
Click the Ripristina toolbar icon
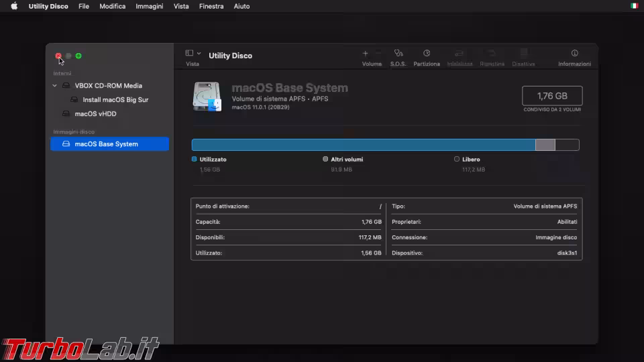492,53
